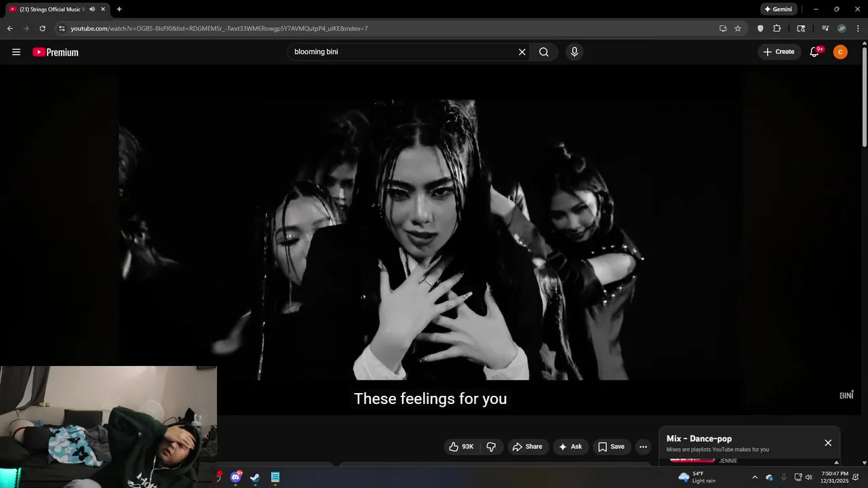The width and height of the screenshot is (868, 488).
Task: Click the scroll-down arrow of page scrollbar
Action: coord(865,462)
